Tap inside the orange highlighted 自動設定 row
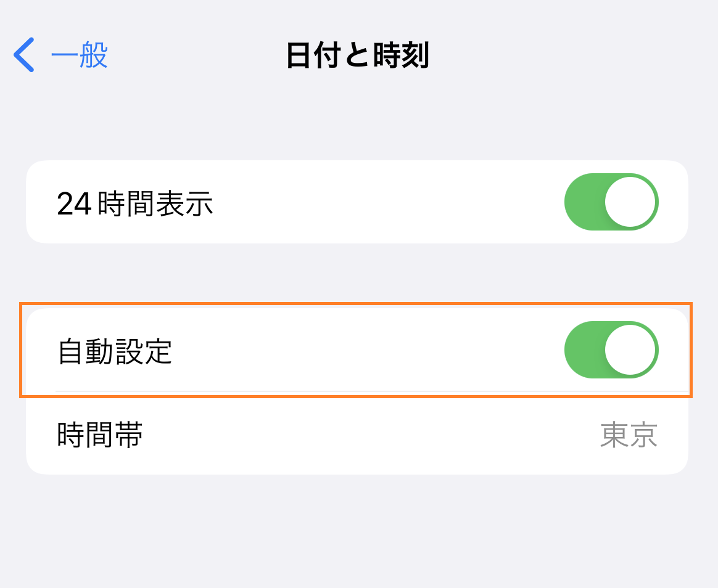This screenshot has height=588, width=718. click(308, 349)
